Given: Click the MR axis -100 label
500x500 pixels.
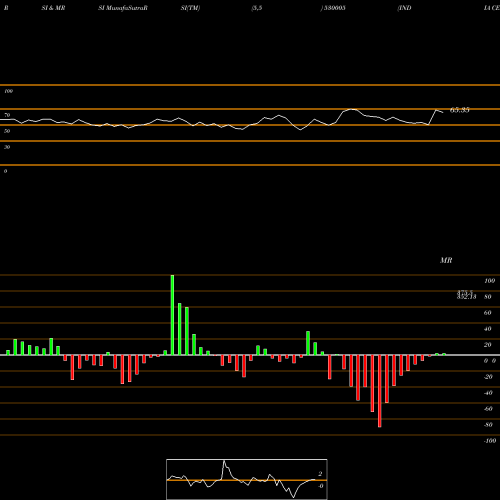Looking at the screenshot, I should click(x=490, y=441).
